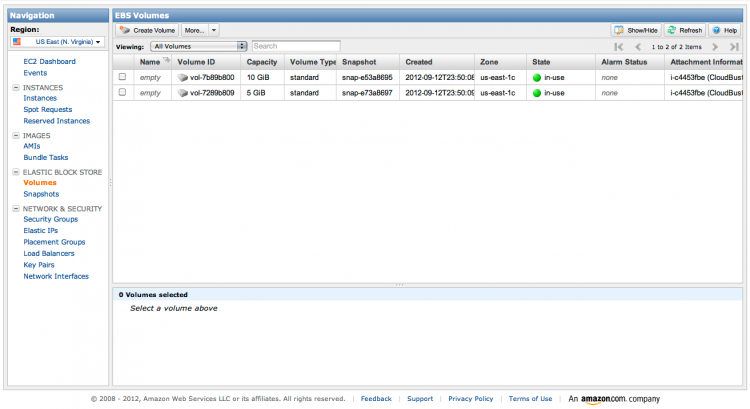Click the Help question mark icon
Viewport: 750px width, 409px height.
(716, 30)
